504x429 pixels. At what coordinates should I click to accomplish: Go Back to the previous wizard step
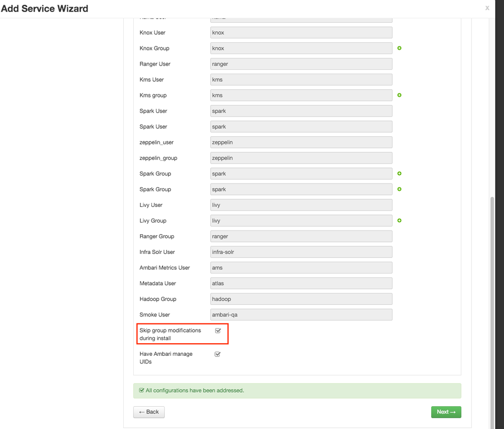[x=149, y=412]
